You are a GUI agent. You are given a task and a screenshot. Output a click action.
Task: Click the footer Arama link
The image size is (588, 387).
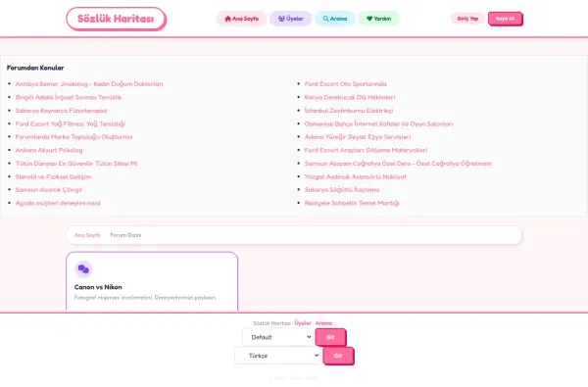click(323, 323)
